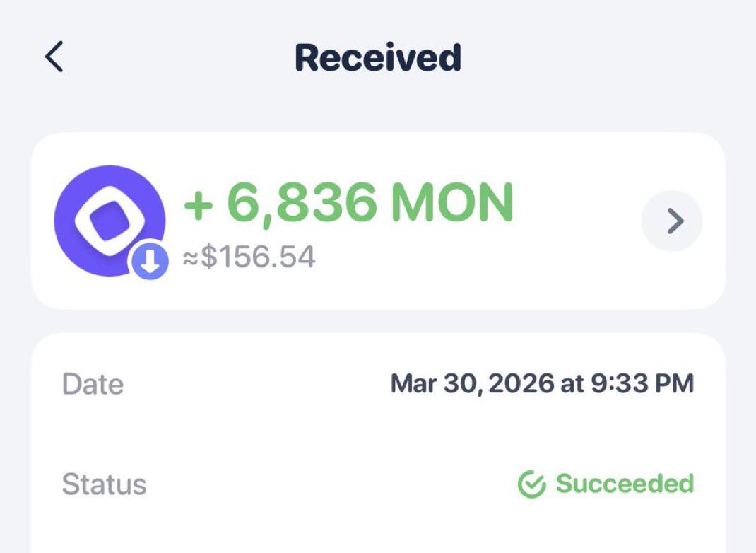Tap the blue download arrow badge
Screen dimensions: 756x553
[x=148, y=262]
